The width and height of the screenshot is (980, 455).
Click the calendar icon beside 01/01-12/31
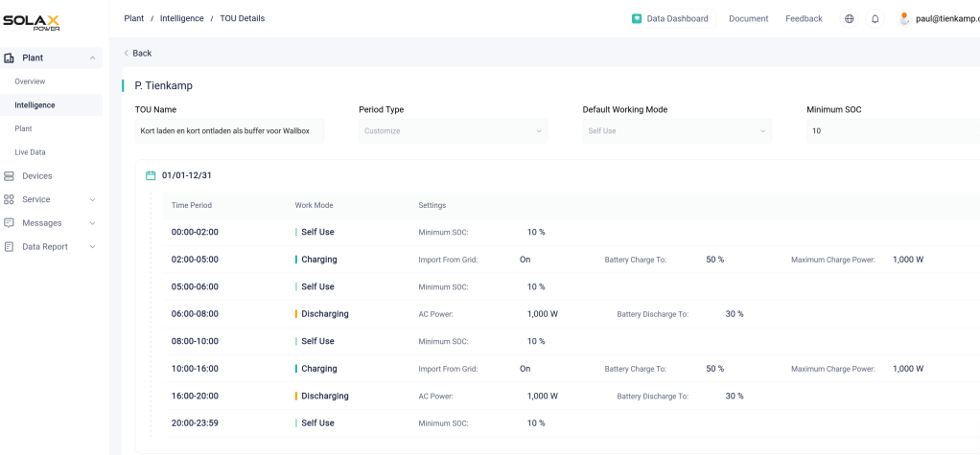(x=151, y=175)
